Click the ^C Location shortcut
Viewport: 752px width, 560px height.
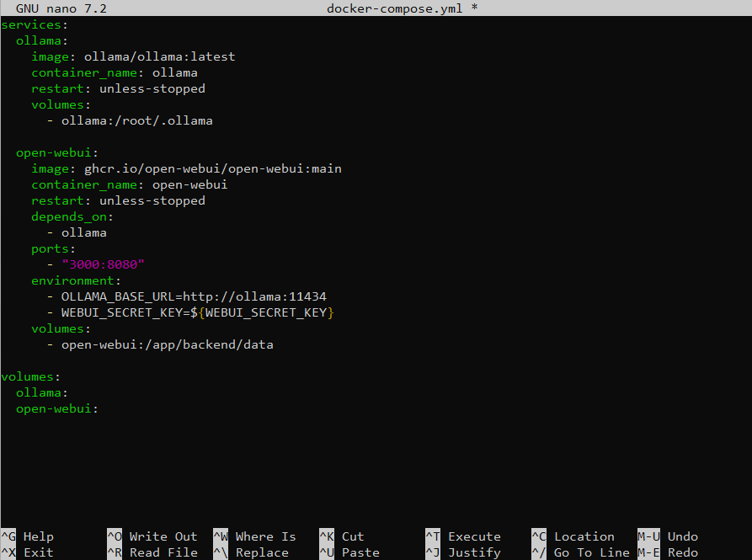[x=573, y=536]
